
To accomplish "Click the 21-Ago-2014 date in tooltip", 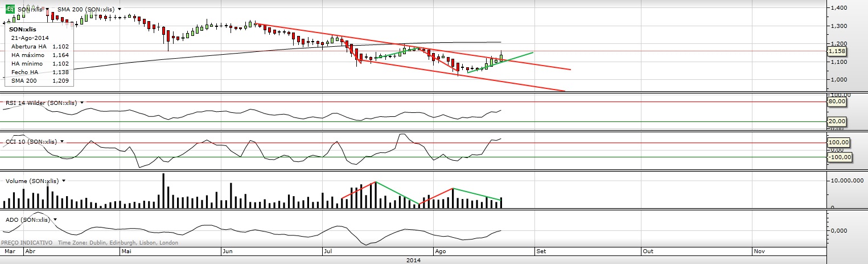I will (30, 38).
